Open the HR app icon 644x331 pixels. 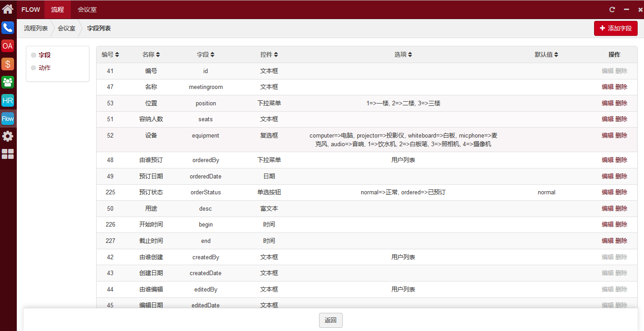tap(8, 100)
